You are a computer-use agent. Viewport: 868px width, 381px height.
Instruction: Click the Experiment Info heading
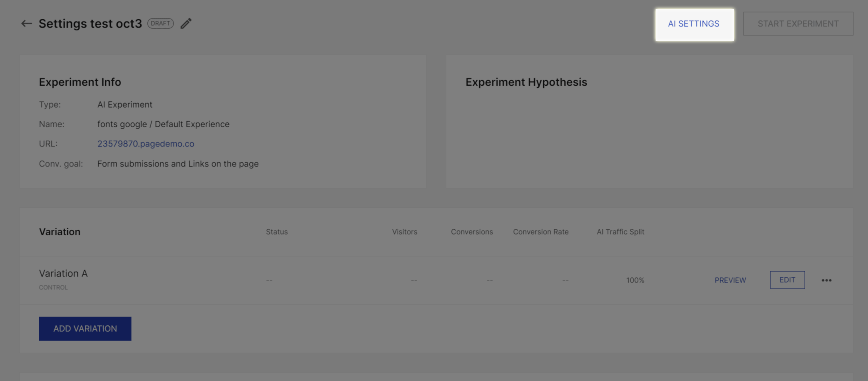[x=80, y=82]
